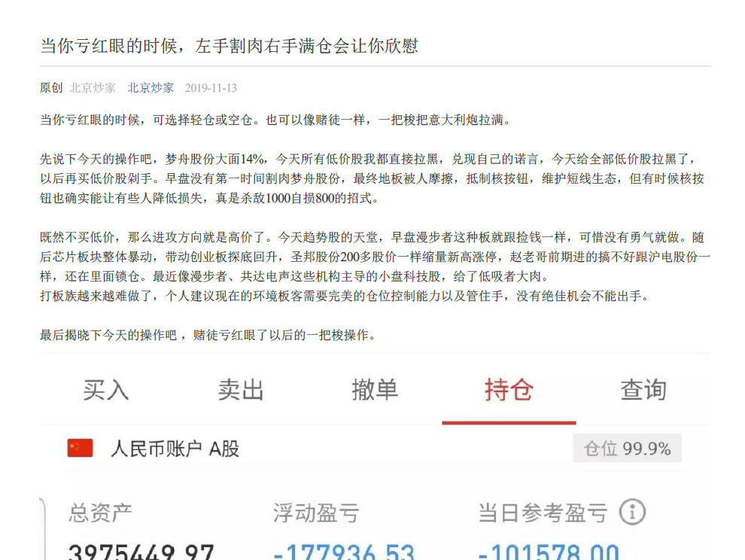Click the 原创 tag

pyautogui.click(x=51, y=88)
